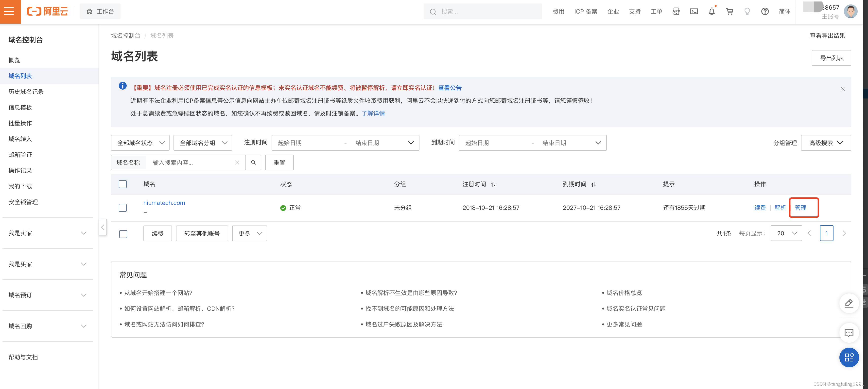Open the niumatech.com domain link
Screen dimensions: 868x389
point(164,203)
